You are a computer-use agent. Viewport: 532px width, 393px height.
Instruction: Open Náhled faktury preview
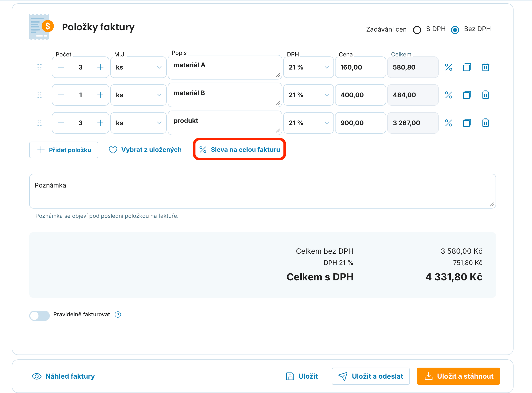pyautogui.click(x=63, y=376)
